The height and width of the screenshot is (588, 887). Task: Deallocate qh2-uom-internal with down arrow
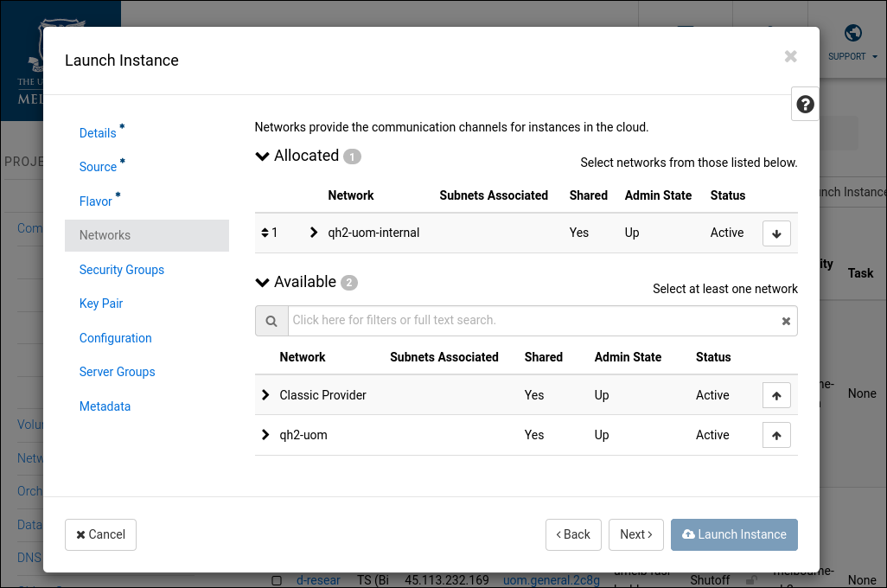coord(776,233)
